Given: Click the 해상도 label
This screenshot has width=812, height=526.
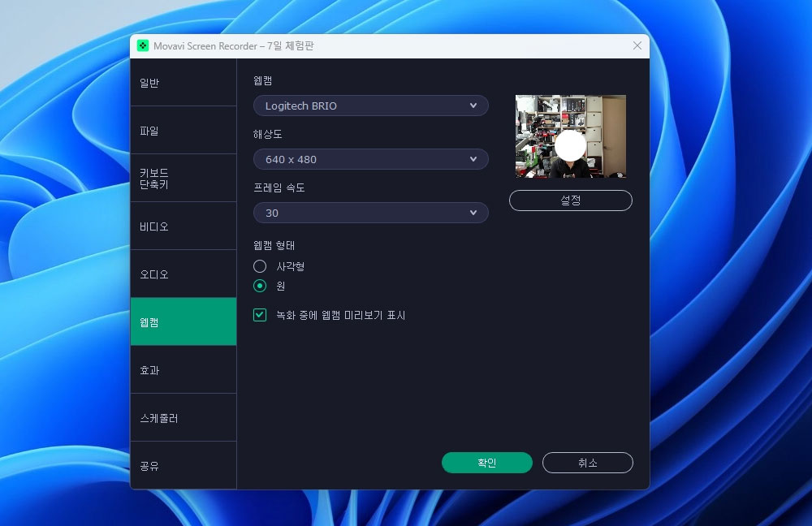Looking at the screenshot, I should [268, 134].
